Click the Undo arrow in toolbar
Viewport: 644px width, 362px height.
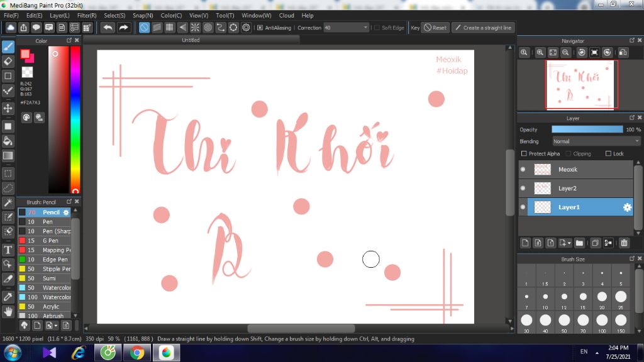coord(108,28)
